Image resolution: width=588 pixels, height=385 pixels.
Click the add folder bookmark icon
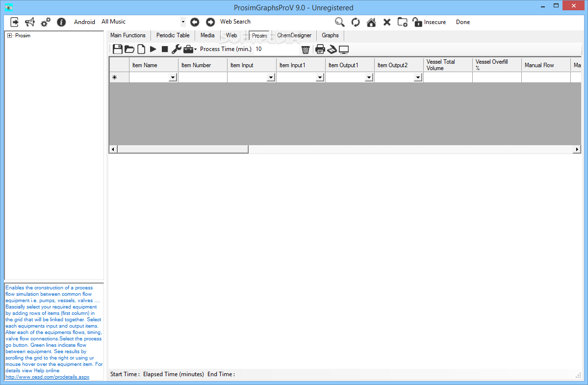[x=402, y=22]
